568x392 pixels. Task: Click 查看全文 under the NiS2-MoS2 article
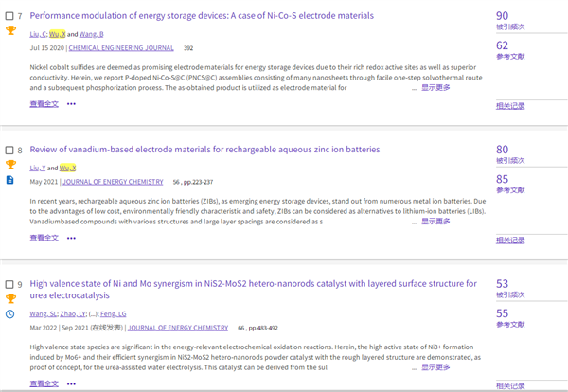click(x=44, y=383)
